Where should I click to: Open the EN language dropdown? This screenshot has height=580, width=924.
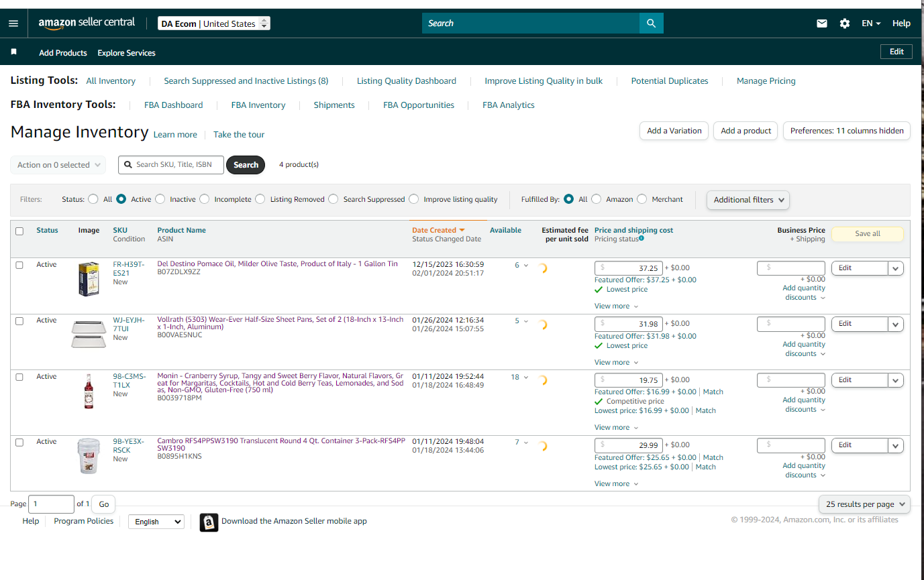point(871,23)
